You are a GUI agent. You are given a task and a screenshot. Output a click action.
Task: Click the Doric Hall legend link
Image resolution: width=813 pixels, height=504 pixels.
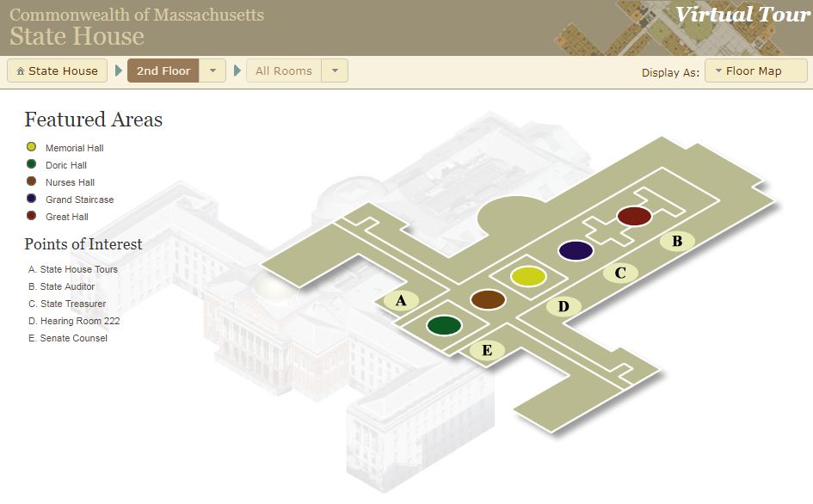66,165
